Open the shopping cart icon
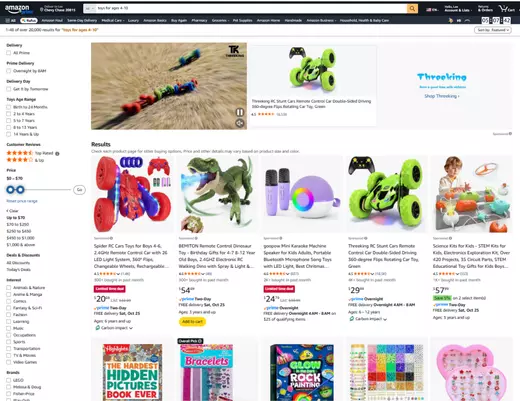Image resolution: width=520 pixels, height=401 pixels. click(x=506, y=9)
